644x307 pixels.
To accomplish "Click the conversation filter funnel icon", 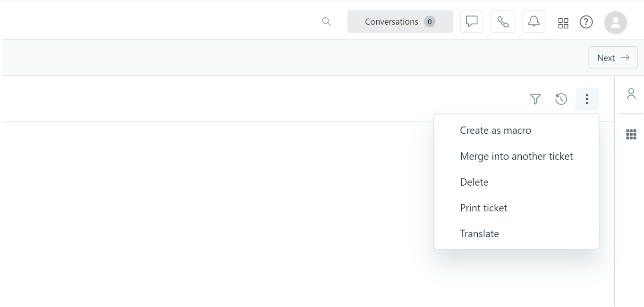I will tap(535, 99).
